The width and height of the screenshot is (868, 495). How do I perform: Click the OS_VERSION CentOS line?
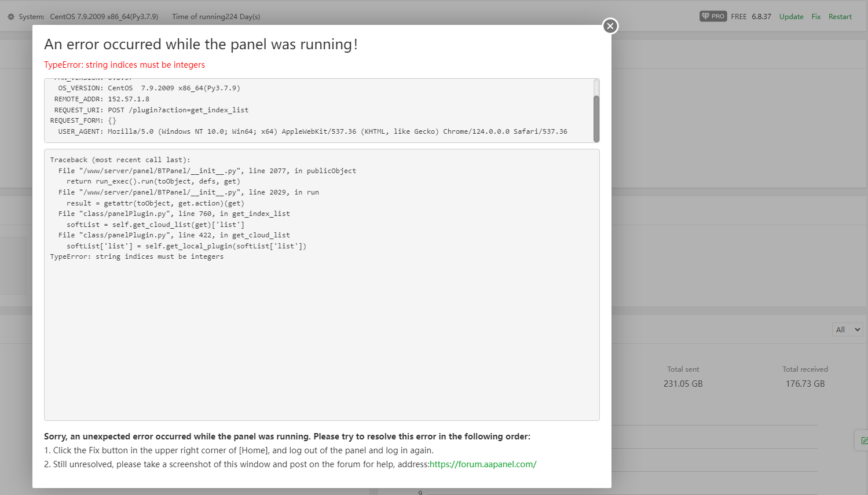149,88
